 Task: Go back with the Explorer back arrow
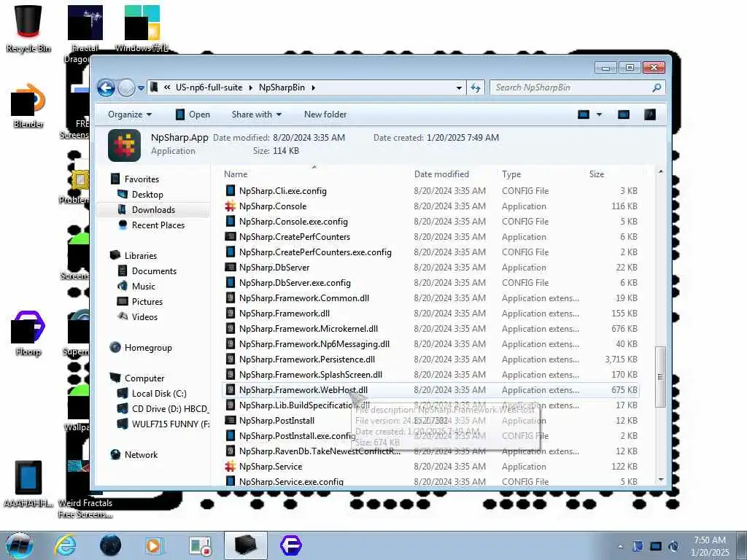pos(106,87)
